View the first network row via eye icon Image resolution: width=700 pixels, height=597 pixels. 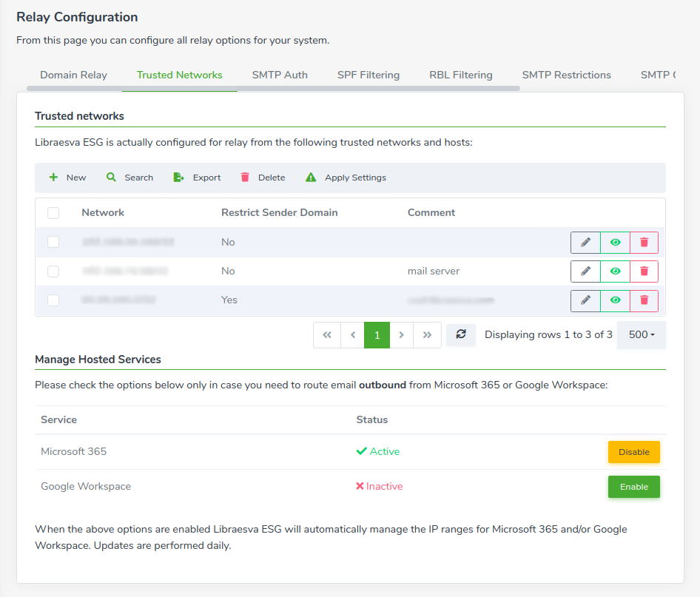615,243
